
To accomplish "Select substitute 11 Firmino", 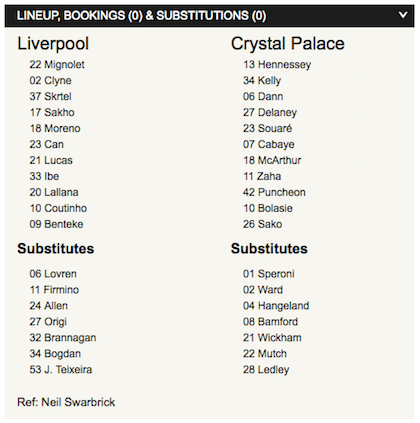I will pos(54,290).
